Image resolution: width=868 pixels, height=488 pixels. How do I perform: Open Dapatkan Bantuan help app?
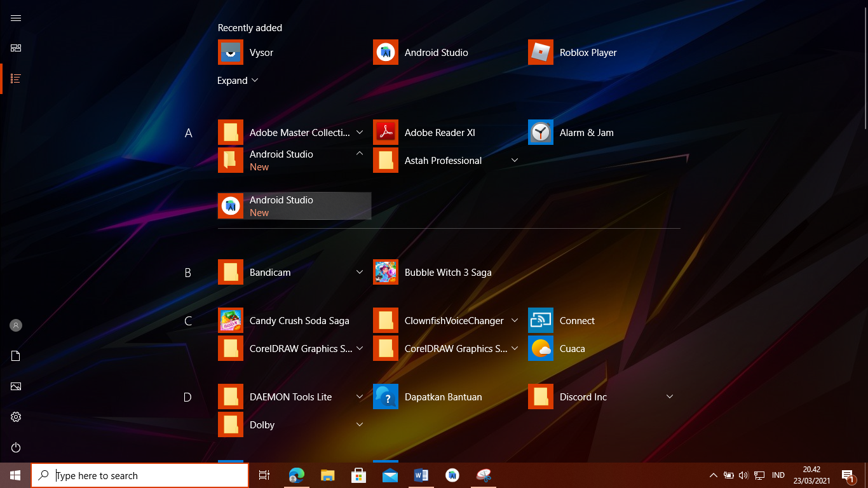[x=449, y=396]
